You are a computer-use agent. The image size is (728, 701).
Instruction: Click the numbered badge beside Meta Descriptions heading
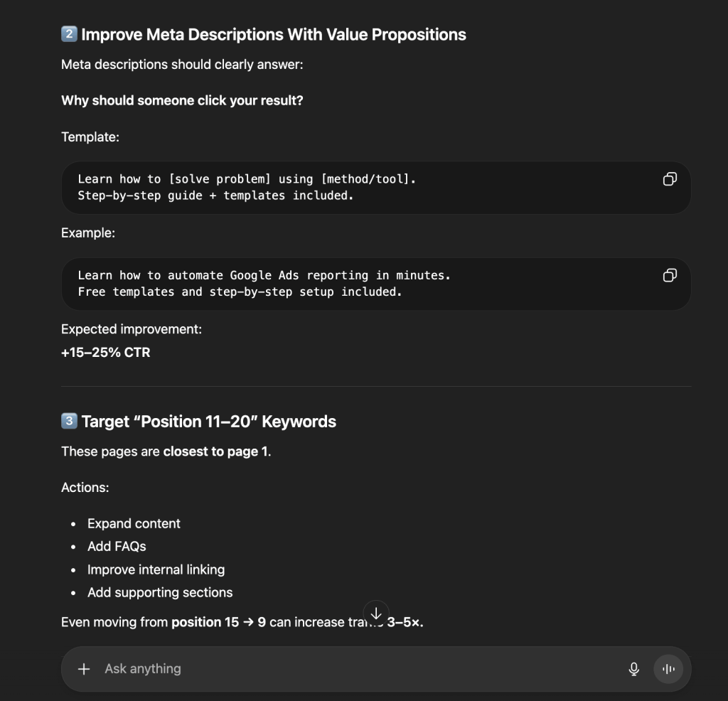[68, 33]
